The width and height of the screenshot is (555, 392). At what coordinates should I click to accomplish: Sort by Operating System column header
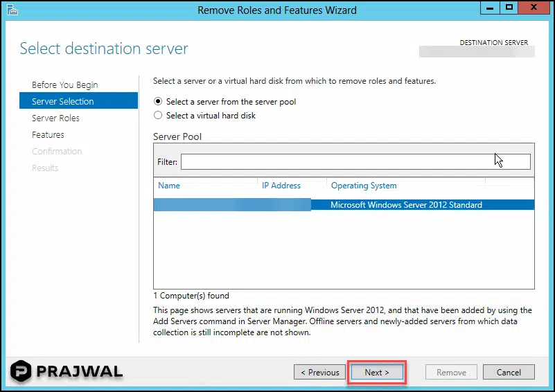[405, 186]
